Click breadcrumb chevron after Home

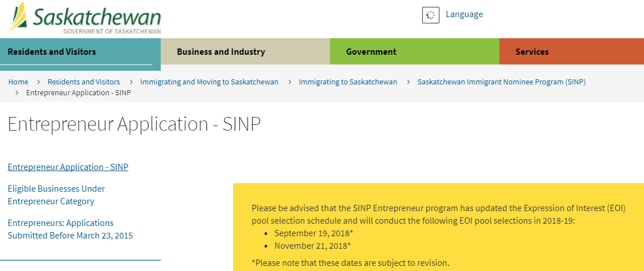pyautogui.click(x=38, y=82)
